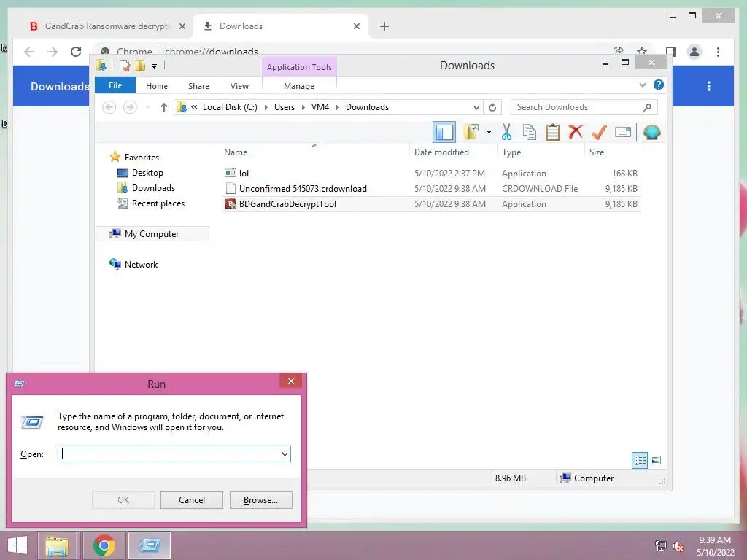Screen dimensions: 747x560
Task: Open the Run dialog Open dropdown arrow
Action: pos(285,454)
